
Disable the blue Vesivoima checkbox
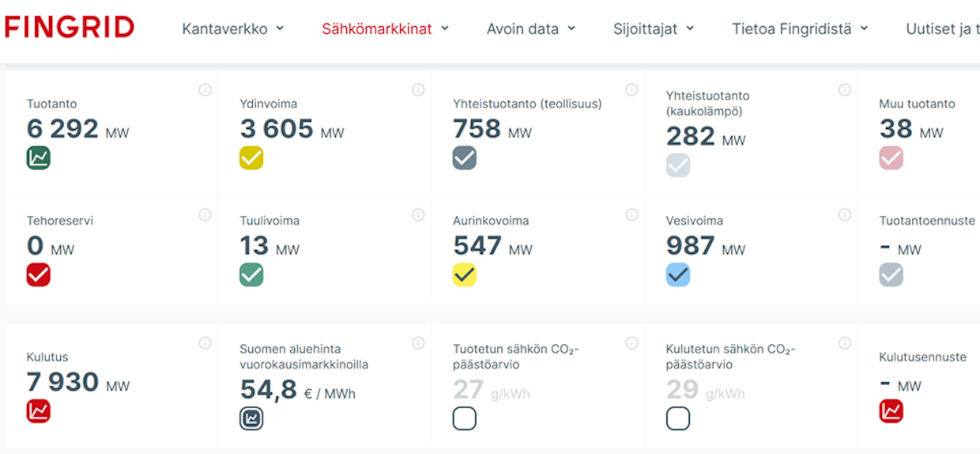pyautogui.click(x=678, y=275)
